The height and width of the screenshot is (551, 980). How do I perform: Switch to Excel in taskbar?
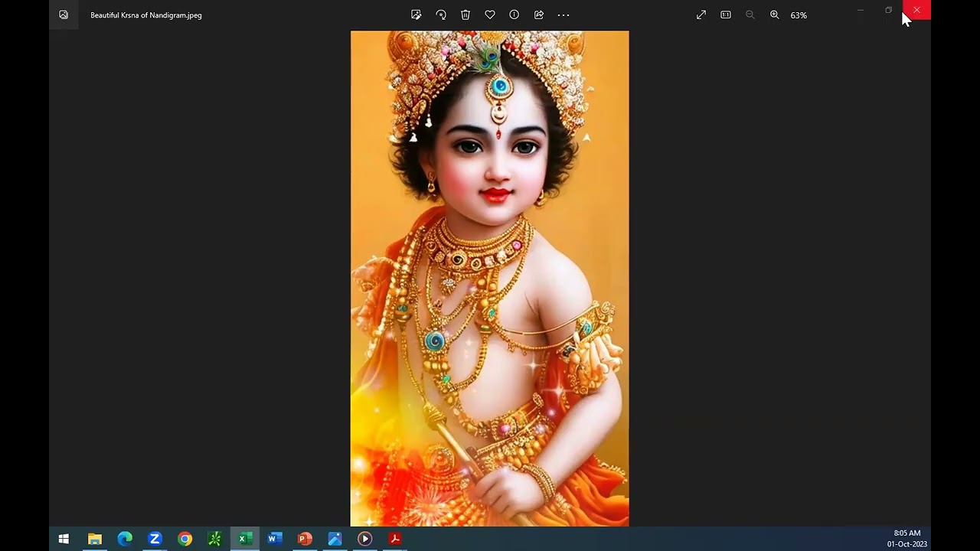pyautogui.click(x=245, y=539)
